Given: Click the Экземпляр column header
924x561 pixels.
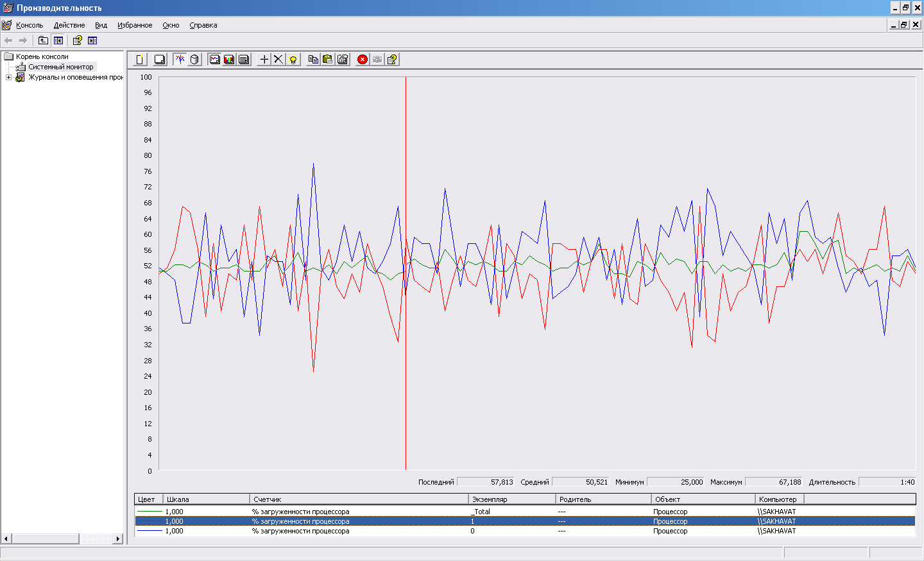Looking at the screenshot, I should (x=511, y=499).
